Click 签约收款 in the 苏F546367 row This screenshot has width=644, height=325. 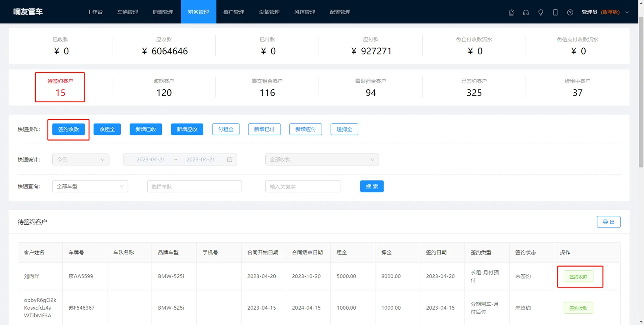tap(578, 308)
